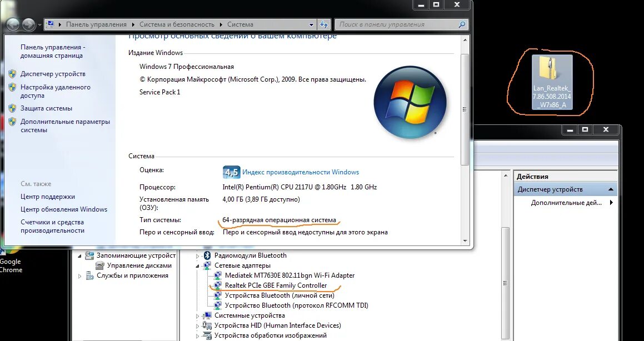The image size is (644, 341).
Task: Click System window scroll up arrow
Action: 465,40
